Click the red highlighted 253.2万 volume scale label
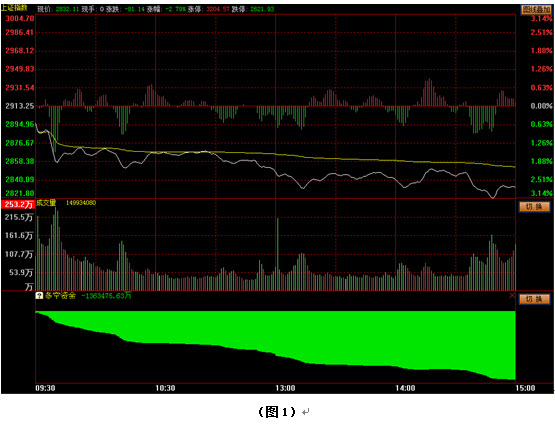 click(x=18, y=204)
